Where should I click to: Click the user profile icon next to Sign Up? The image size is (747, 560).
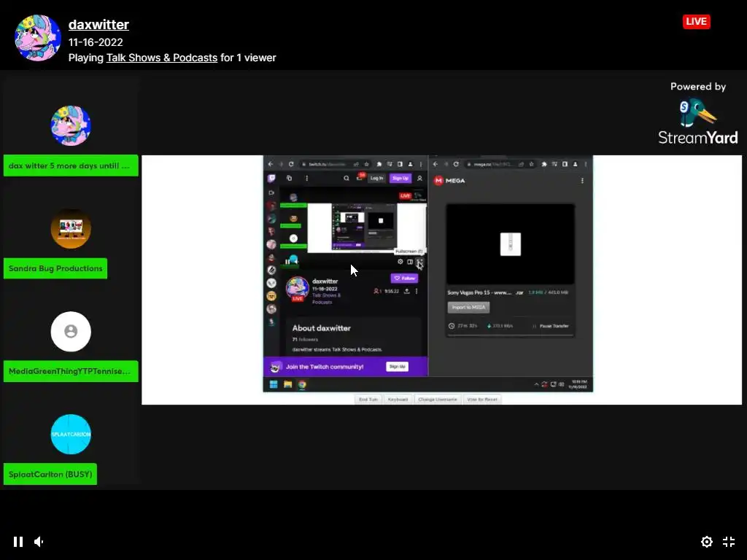419,178
